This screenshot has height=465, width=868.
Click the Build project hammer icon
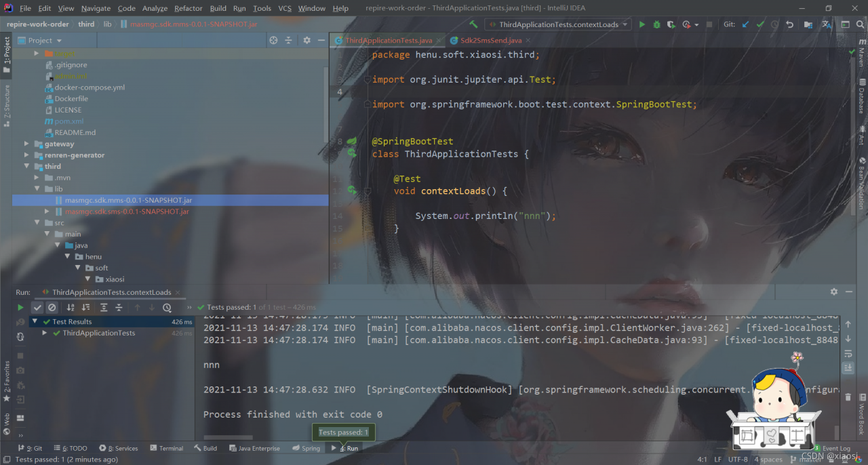(x=474, y=24)
